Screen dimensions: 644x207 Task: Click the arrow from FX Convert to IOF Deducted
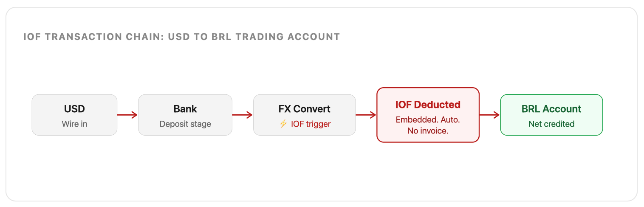[366, 115]
